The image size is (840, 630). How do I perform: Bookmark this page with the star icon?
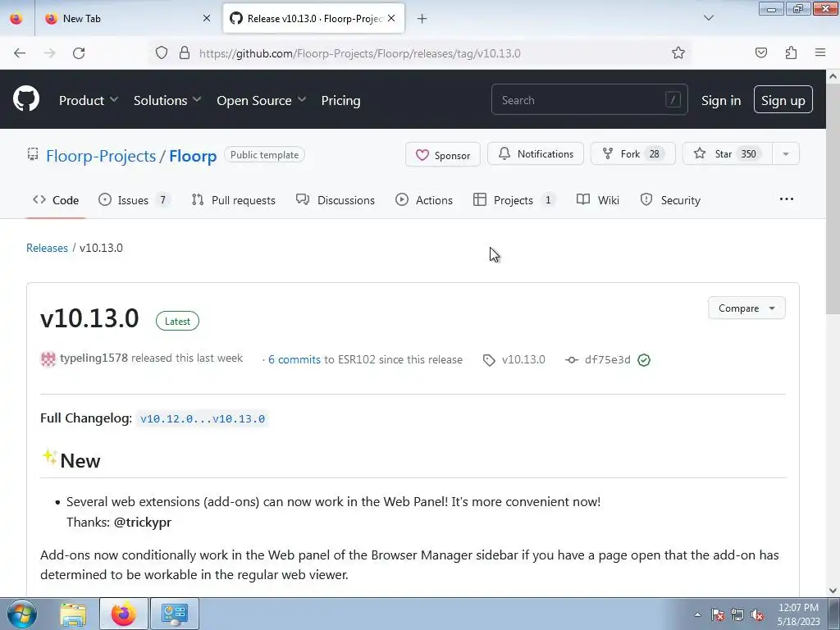point(678,53)
